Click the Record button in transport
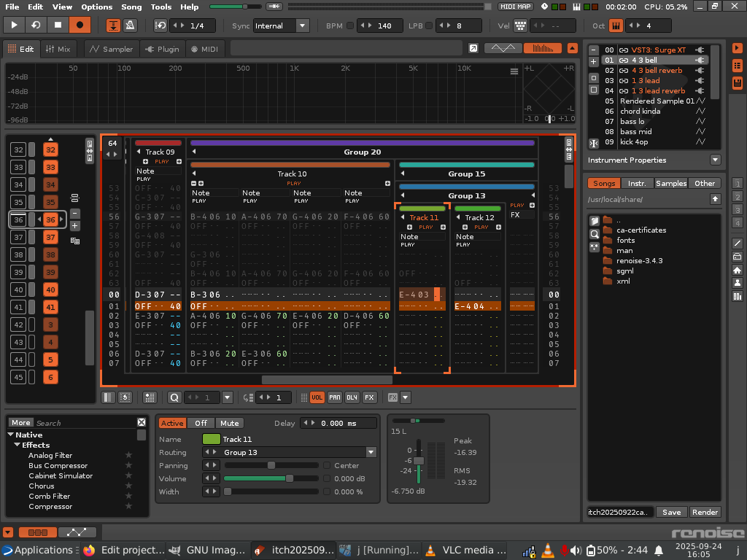The image size is (747, 560). [80, 25]
